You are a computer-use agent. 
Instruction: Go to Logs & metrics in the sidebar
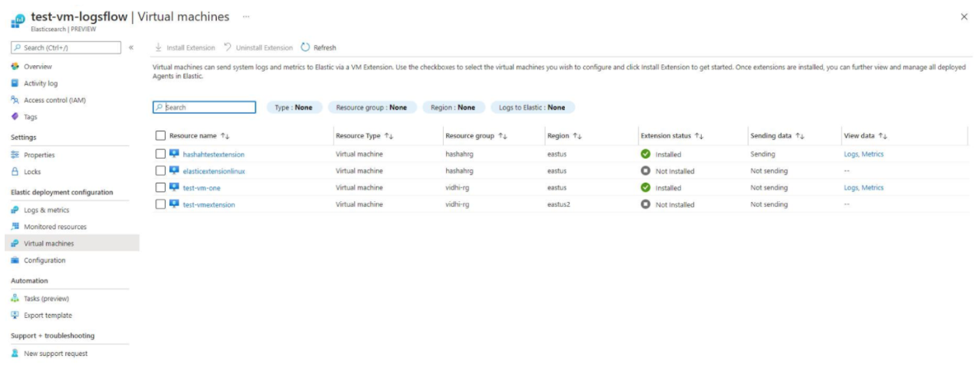[x=46, y=210]
